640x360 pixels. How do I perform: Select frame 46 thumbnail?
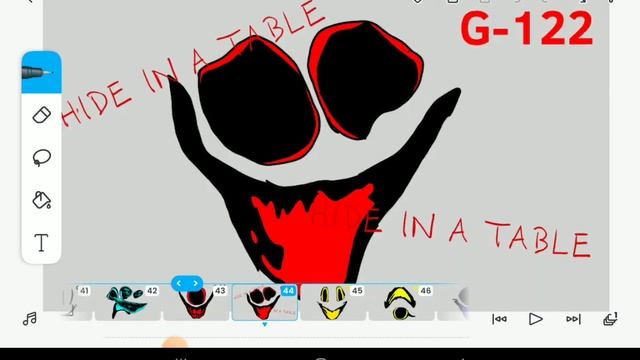[x=402, y=302]
